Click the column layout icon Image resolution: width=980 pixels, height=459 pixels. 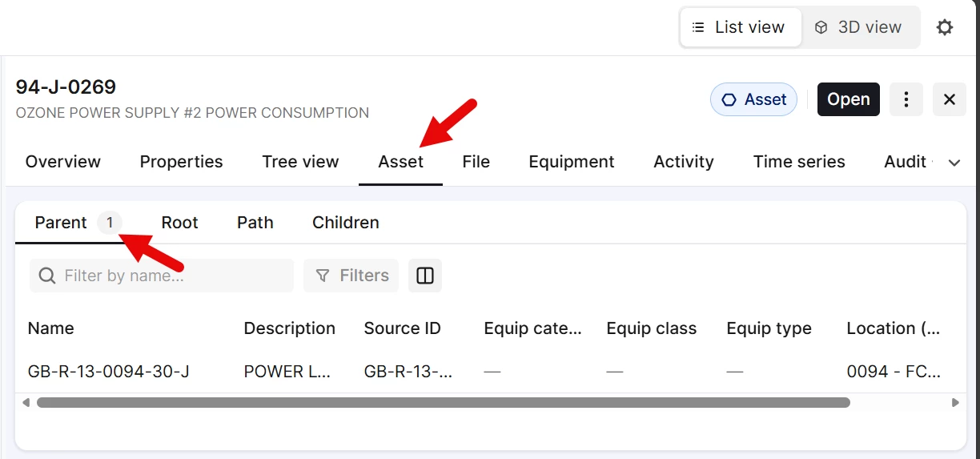(425, 276)
